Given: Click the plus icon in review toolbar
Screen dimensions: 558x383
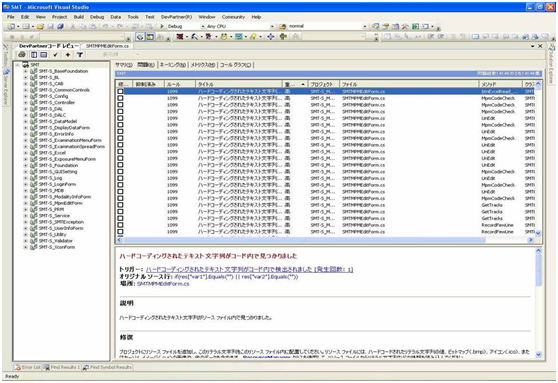Looking at the screenshot, I should point(68,54).
